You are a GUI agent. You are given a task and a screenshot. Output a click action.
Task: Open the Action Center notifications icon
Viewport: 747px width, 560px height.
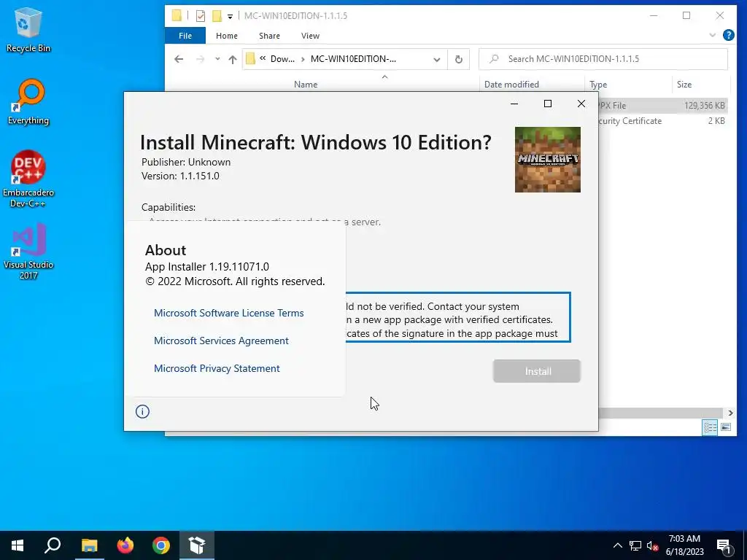pyautogui.click(x=724, y=545)
